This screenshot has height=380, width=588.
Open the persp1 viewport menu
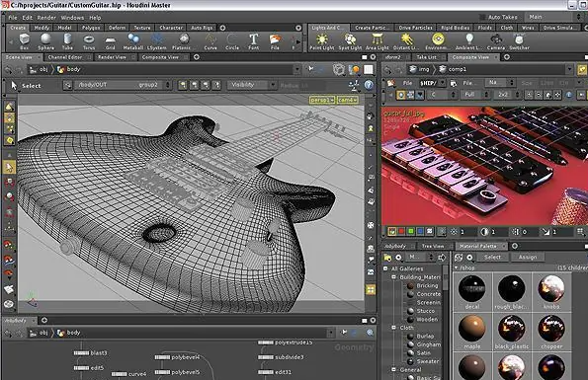click(x=322, y=100)
